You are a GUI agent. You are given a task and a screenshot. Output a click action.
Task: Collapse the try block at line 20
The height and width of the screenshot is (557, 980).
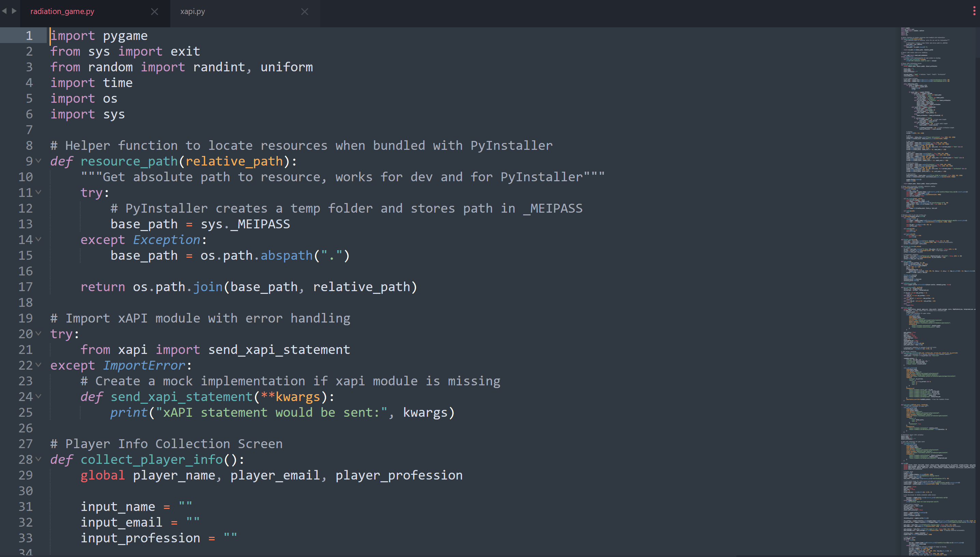coord(38,333)
